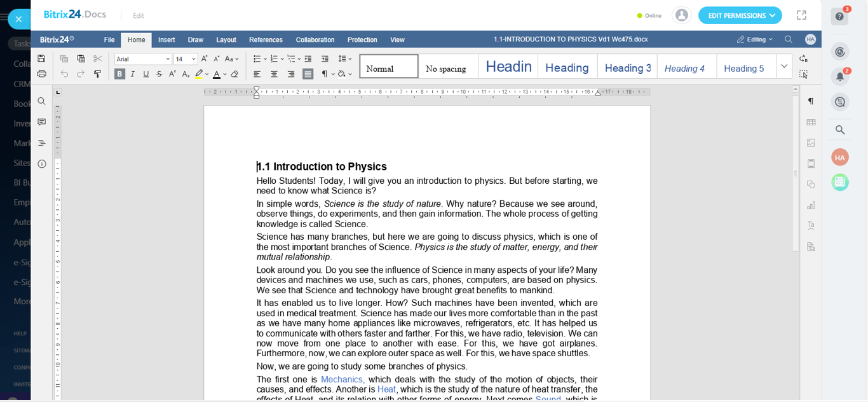
Task: Decrease font size with the smaller A icon
Action: (x=217, y=59)
